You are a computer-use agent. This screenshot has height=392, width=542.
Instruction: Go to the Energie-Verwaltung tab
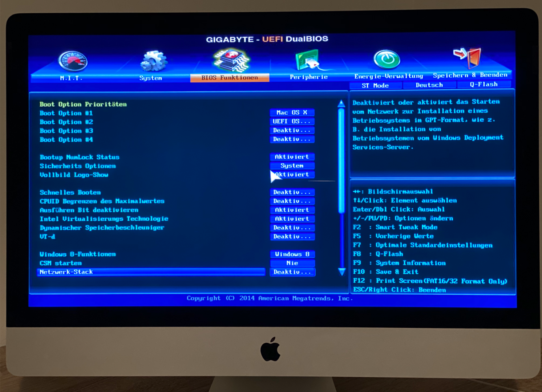(389, 76)
